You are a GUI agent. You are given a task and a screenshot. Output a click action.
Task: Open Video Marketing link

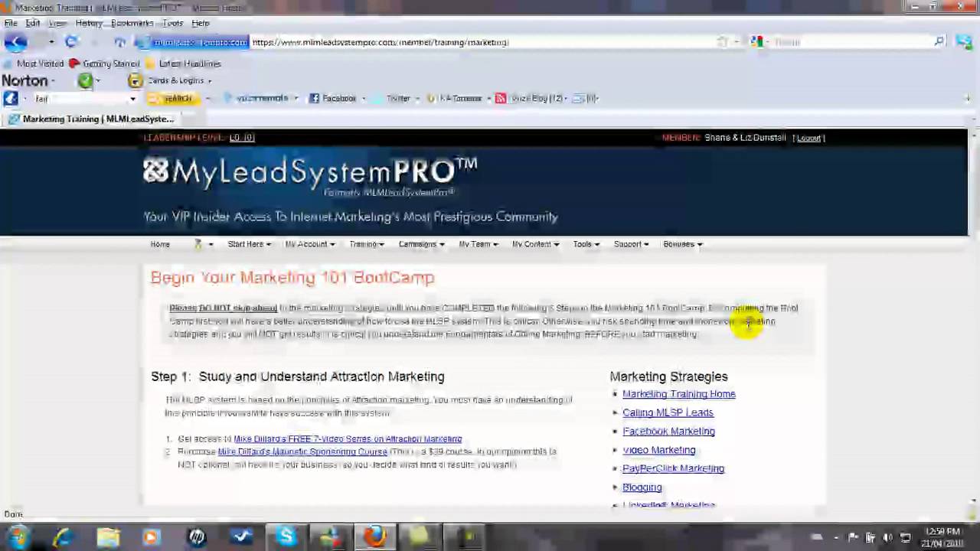[658, 450]
